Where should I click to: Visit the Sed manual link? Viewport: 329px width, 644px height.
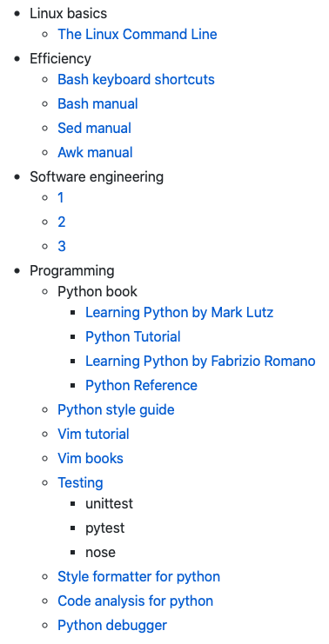(95, 128)
